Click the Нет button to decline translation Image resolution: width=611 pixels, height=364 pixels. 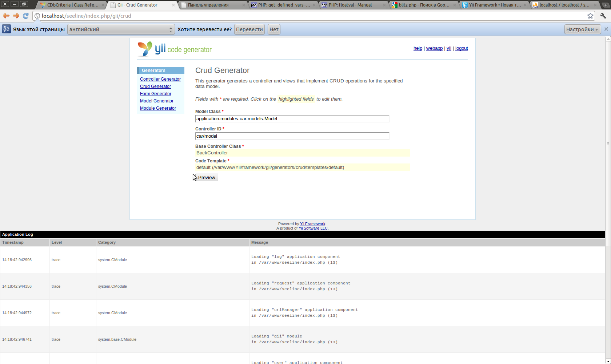pyautogui.click(x=274, y=29)
